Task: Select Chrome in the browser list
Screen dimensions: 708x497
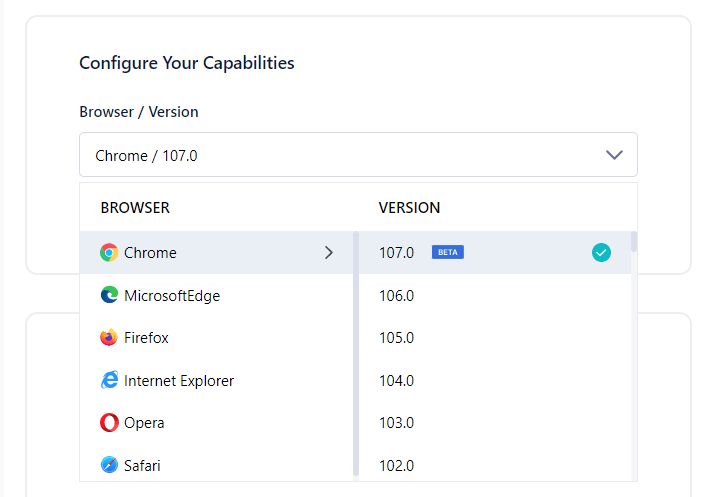Action: pyautogui.click(x=216, y=253)
